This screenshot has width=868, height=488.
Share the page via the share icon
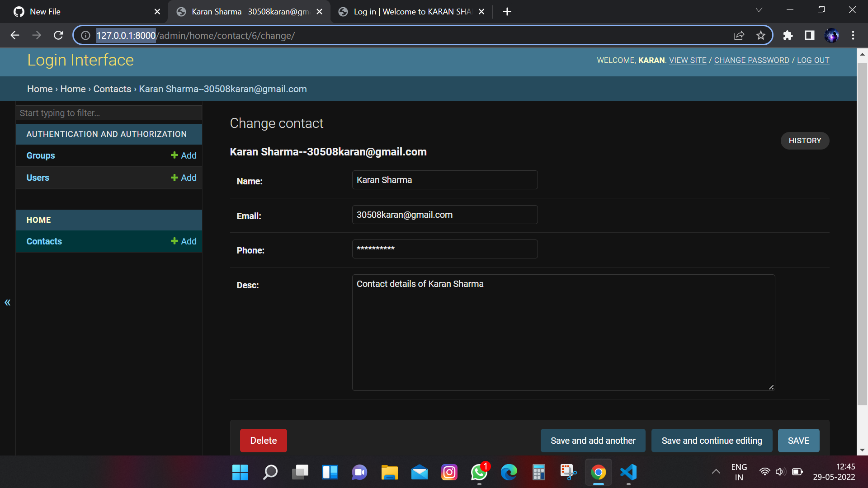click(x=739, y=35)
